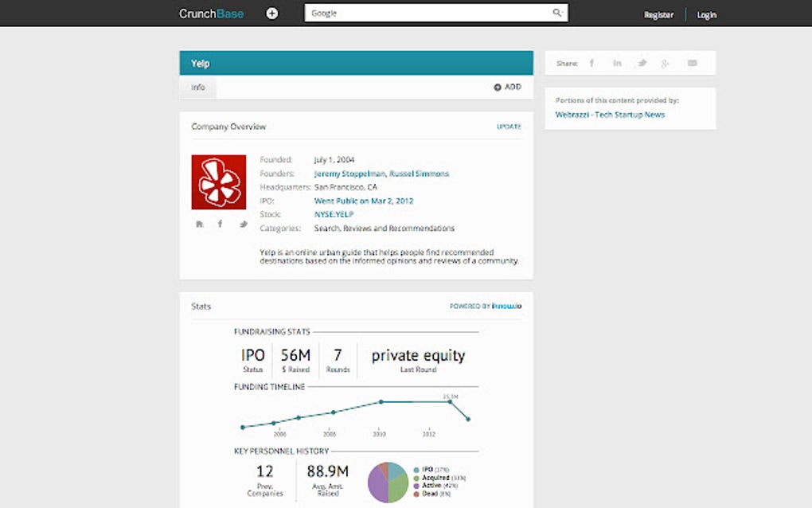812x508 pixels.
Task: Share Yelp on Facebook
Action: pyautogui.click(x=591, y=62)
